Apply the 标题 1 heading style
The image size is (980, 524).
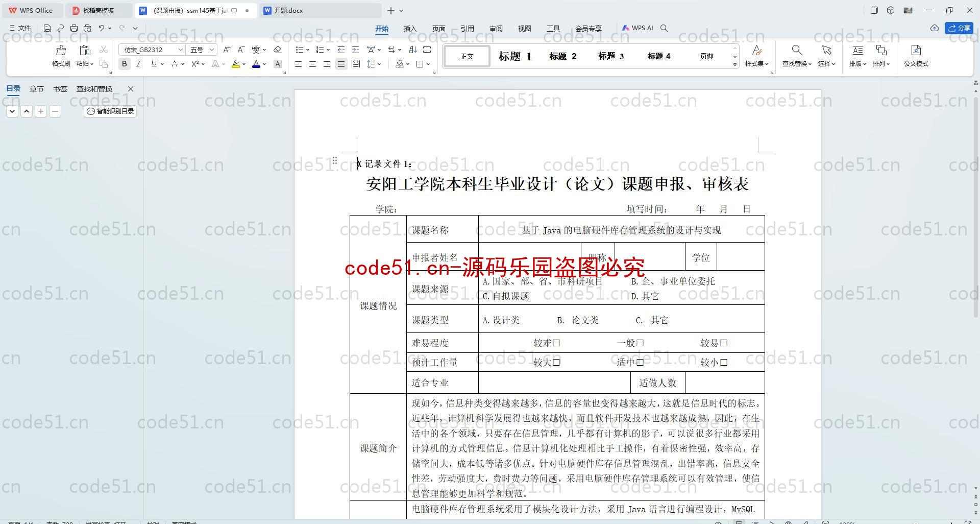pos(514,56)
